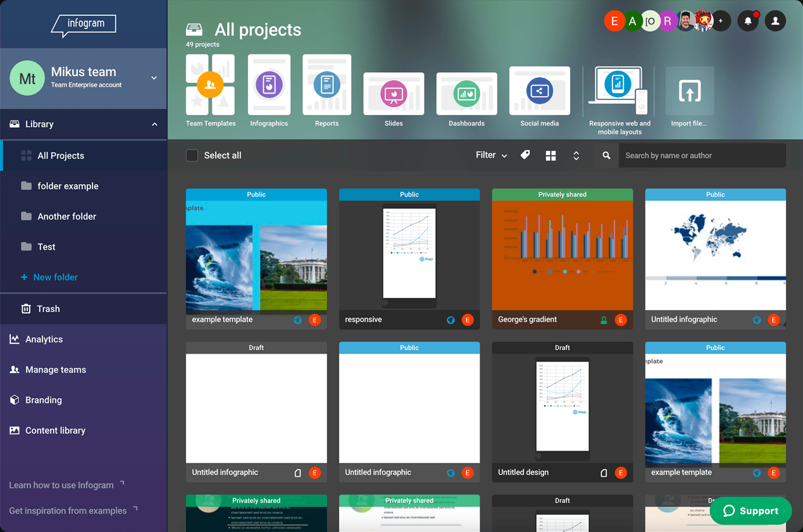The height and width of the screenshot is (532, 803).
Task: Open the George's gradient project thumbnail
Action: (x=563, y=256)
